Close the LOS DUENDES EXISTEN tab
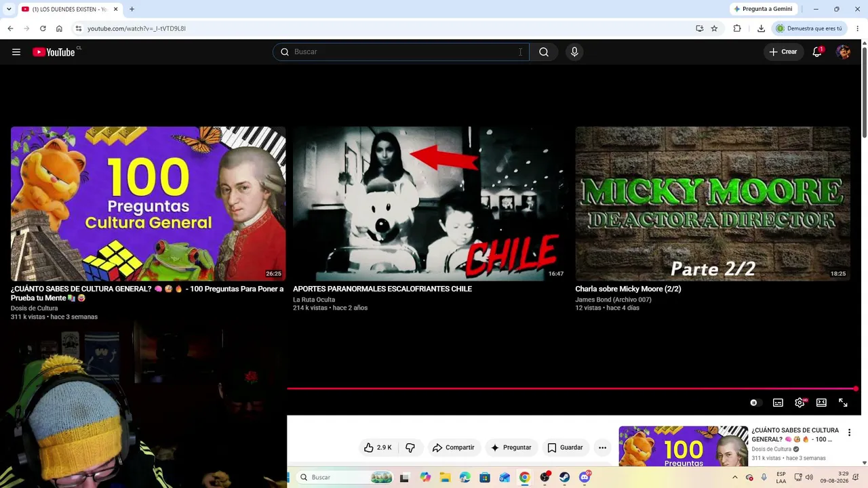The image size is (868, 488). [115, 9]
